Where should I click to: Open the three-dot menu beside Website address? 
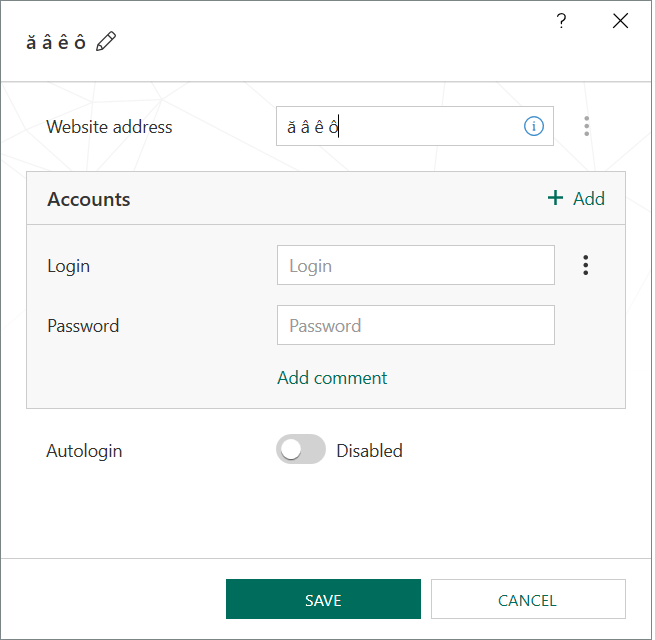pyautogui.click(x=586, y=126)
